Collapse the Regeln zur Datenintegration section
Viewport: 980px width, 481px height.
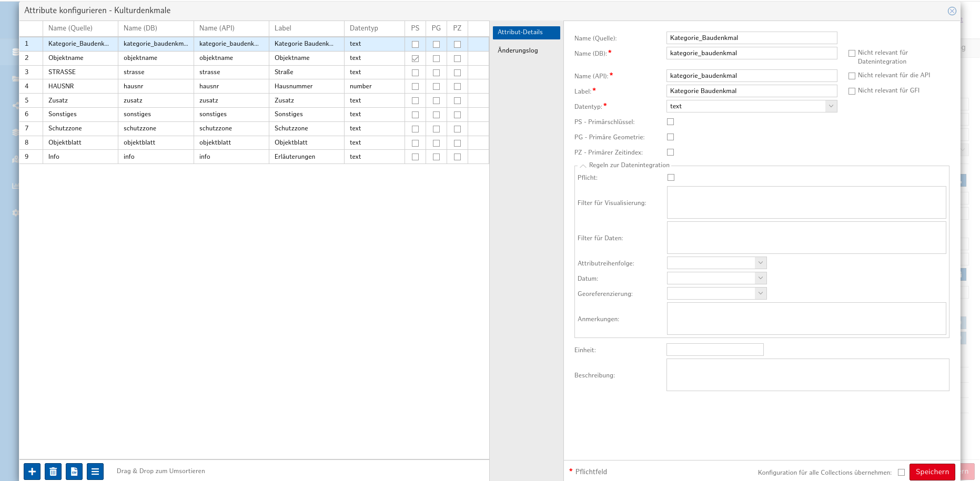click(x=583, y=166)
